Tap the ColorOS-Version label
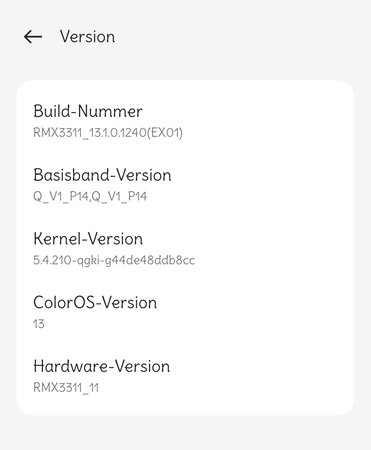 pos(95,302)
